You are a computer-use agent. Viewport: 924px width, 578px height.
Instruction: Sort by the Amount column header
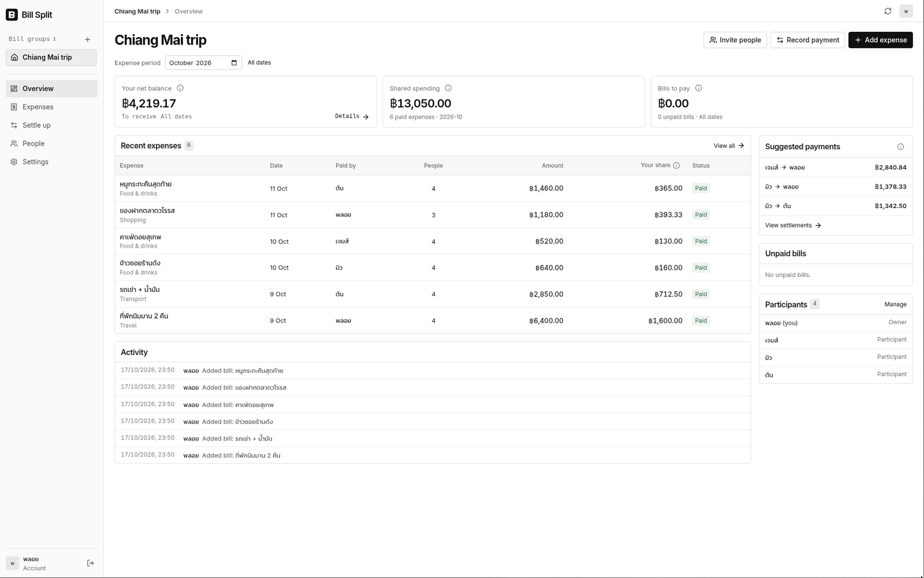tap(552, 165)
